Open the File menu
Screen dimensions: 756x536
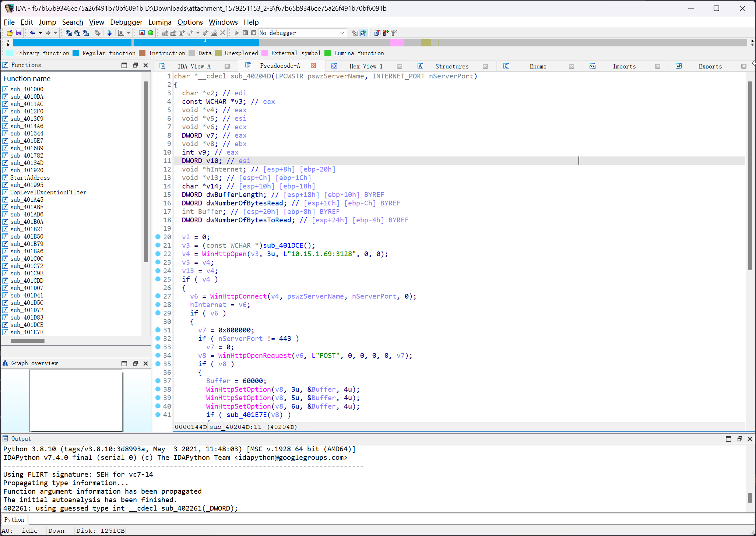click(x=9, y=22)
